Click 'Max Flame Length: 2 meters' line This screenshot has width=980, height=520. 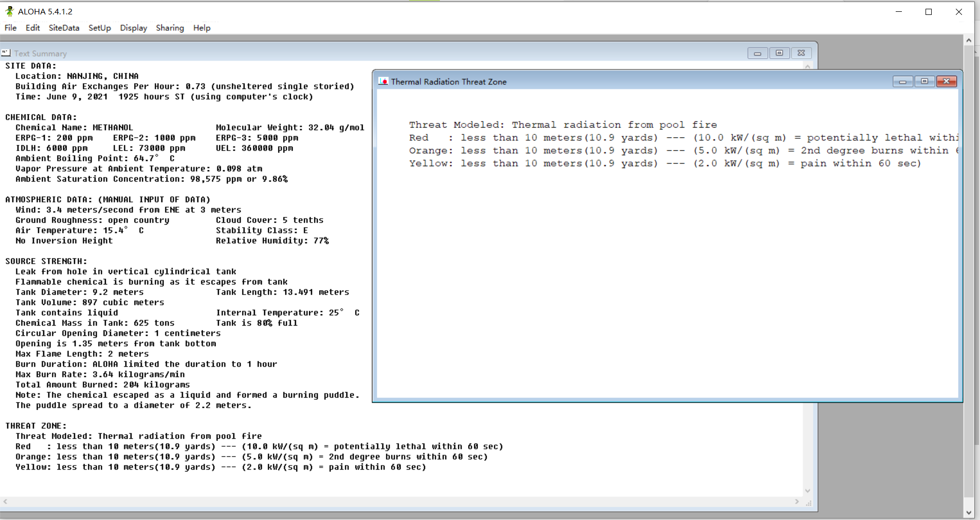point(82,354)
